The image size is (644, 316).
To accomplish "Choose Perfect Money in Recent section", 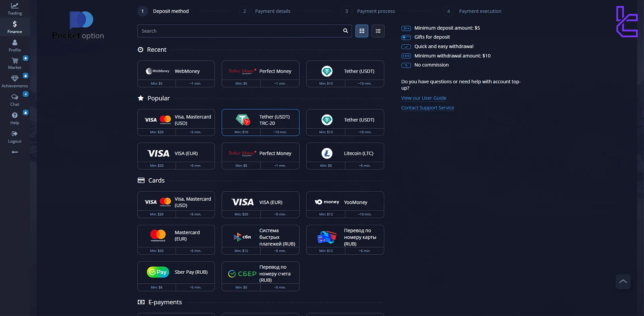I will pyautogui.click(x=261, y=74).
